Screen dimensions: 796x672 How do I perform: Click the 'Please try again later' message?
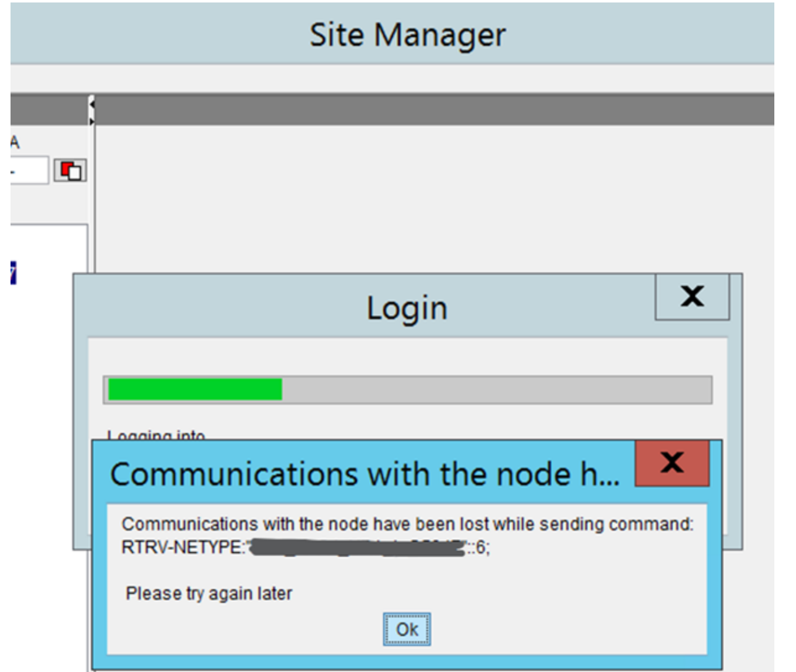209,593
